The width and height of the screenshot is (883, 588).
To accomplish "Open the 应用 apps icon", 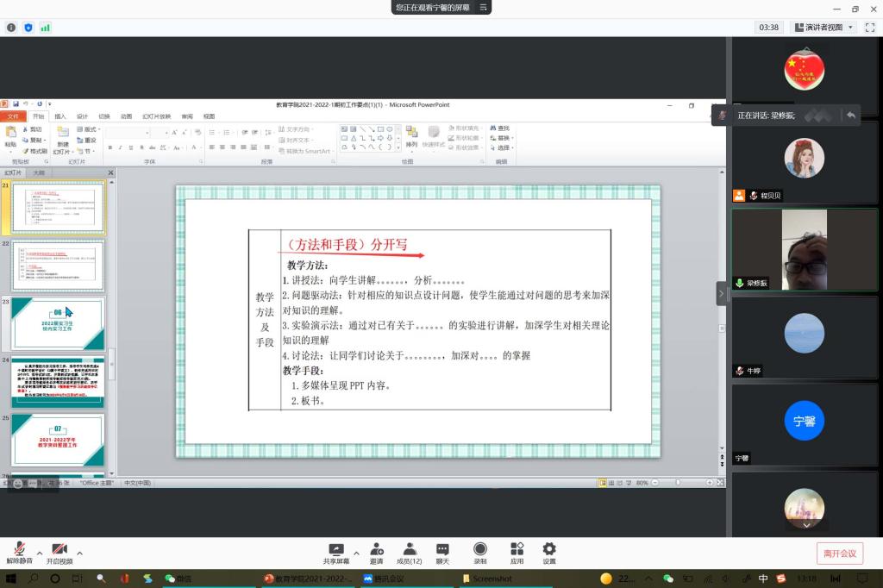I will (517, 553).
